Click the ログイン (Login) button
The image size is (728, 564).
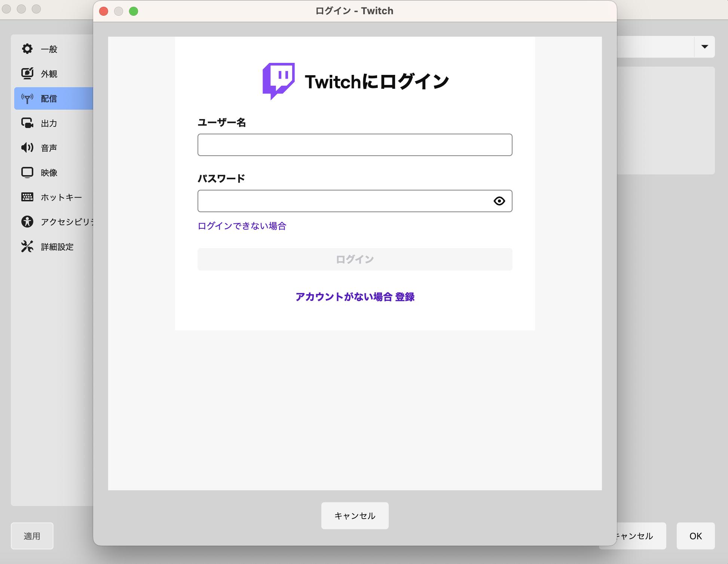coord(355,259)
